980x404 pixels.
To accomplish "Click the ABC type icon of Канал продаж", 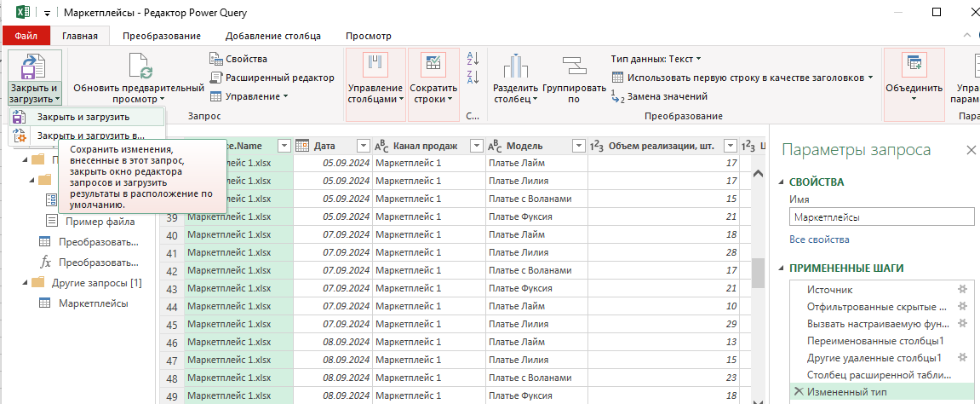I will (381, 146).
